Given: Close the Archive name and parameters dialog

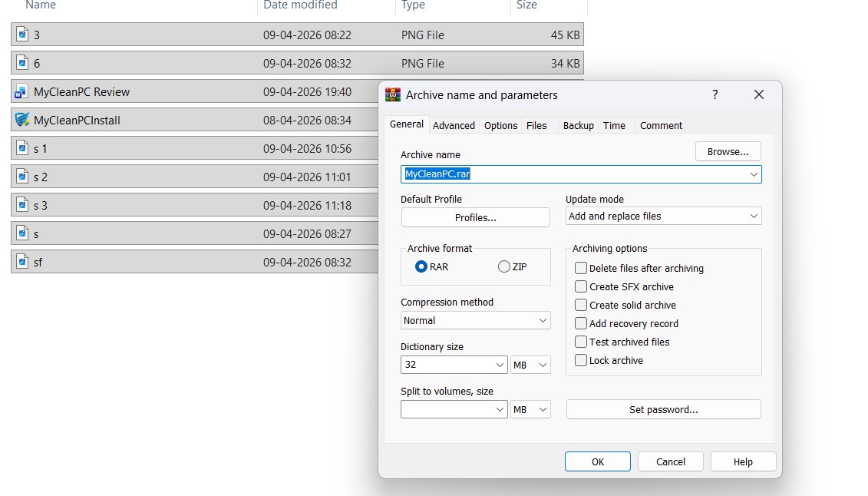Looking at the screenshot, I should pyautogui.click(x=759, y=94).
